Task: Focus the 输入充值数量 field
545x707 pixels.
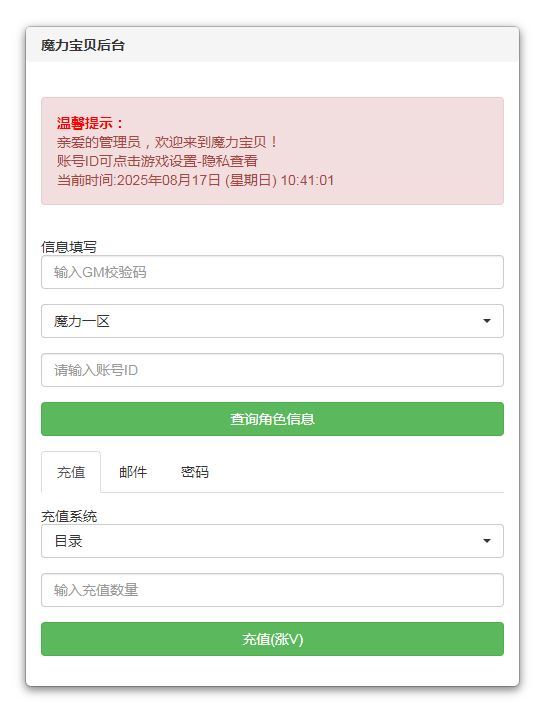Action: click(272, 590)
